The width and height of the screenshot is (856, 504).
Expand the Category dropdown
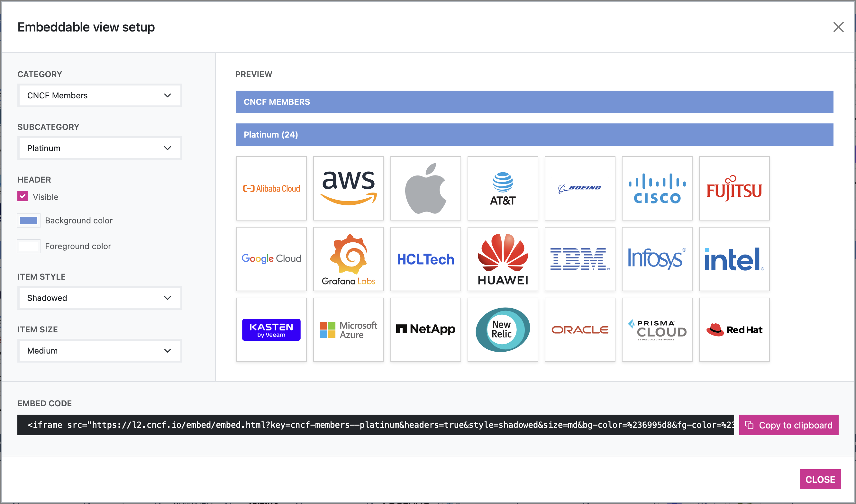click(x=100, y=95)
